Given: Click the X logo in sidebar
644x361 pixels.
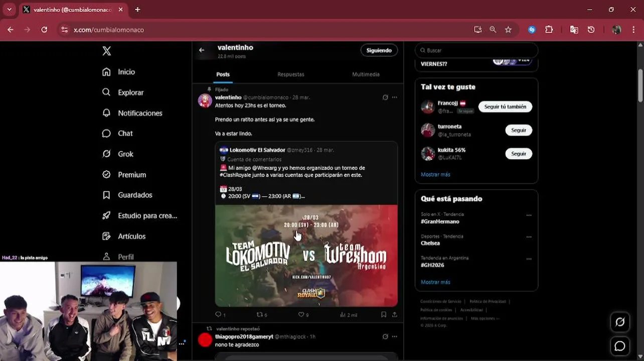Looking at the screenshot, I should click(x=106, y=51).
